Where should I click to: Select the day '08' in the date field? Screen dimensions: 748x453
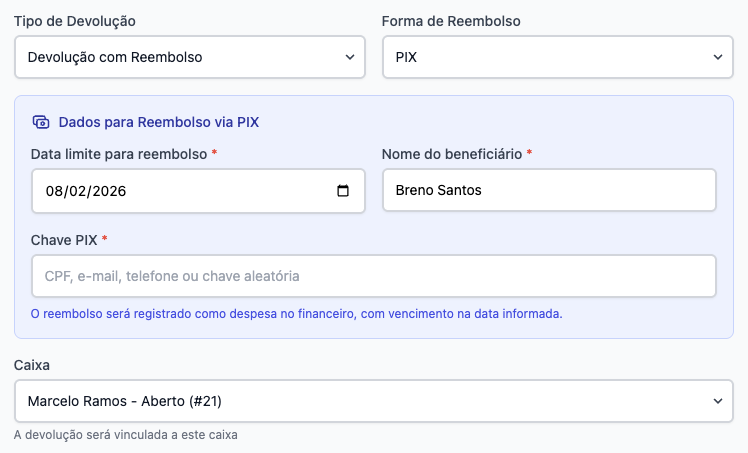point(54,191)
